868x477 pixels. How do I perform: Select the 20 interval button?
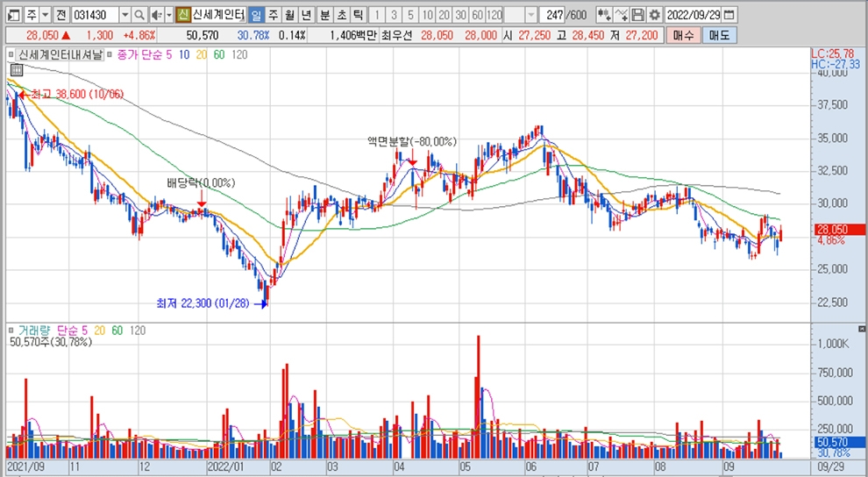[444, 14]
